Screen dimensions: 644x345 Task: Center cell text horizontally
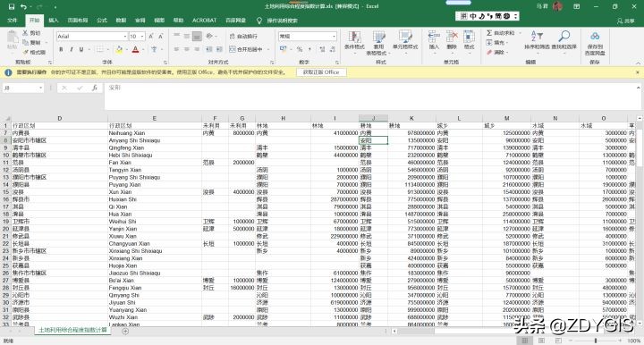click(x=186, y=49)
